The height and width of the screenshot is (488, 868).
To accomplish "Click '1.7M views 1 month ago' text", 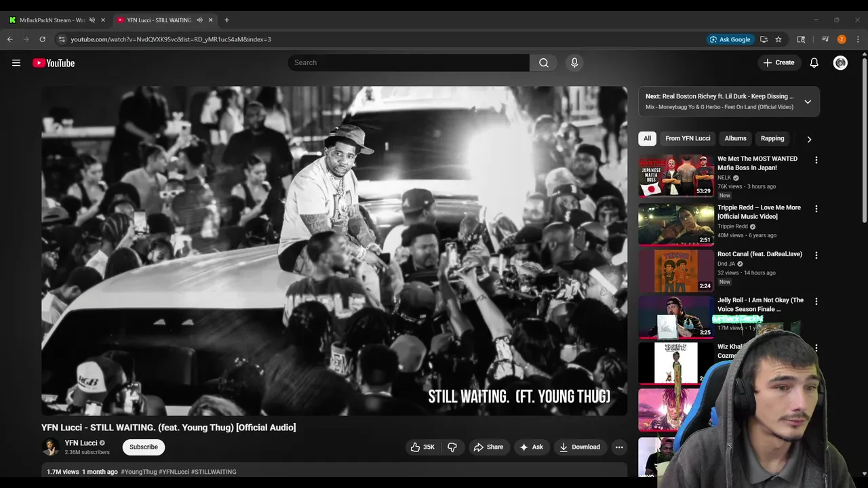I will pos(82,472).
